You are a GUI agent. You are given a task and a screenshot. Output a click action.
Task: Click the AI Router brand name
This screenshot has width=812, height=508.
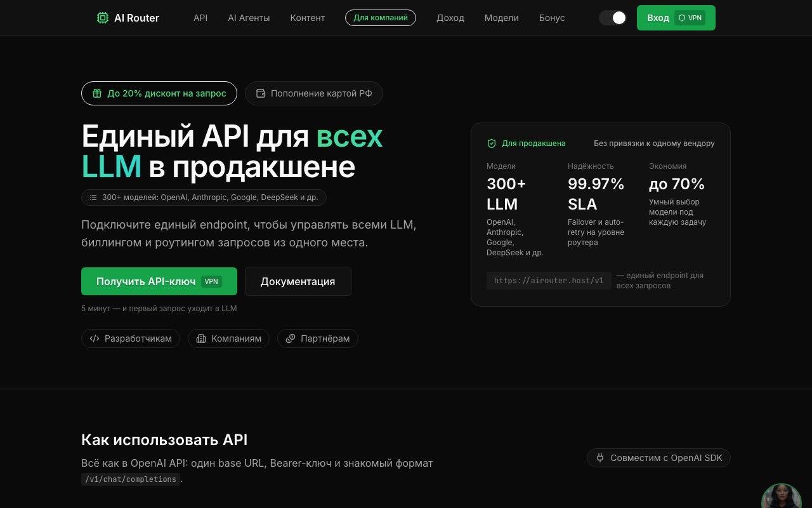(136, 18)
